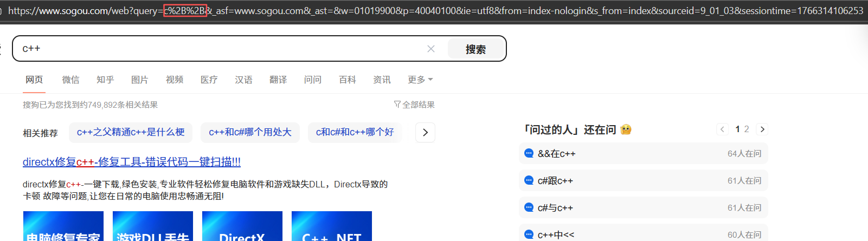Open the C++ .NET thumbnail
The image size is (868, 241).
click(x=332, y=226)
